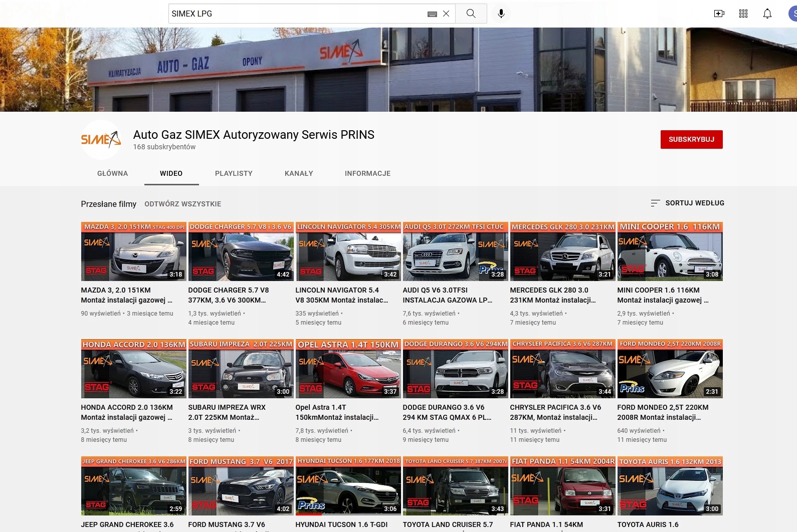Image resolution: width=797 pixels, height=532 pixels.
Task: Click the Opel Astra 1.4T title
Action: [x=337, y=412]
